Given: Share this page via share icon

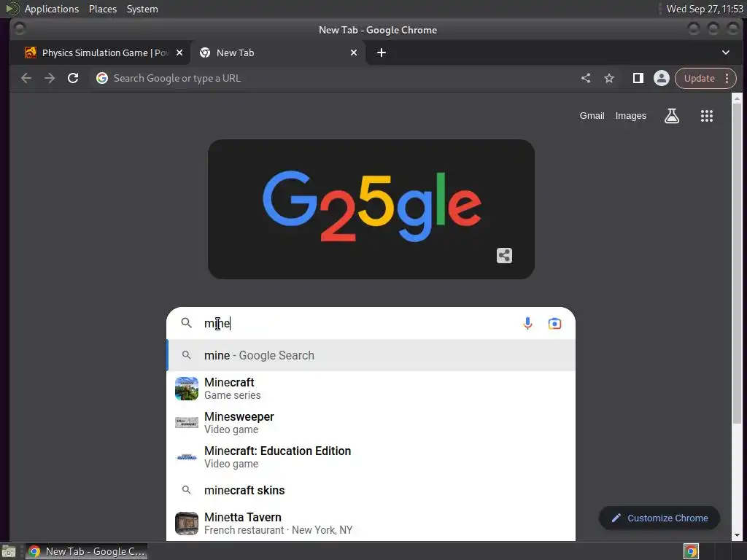Looking at the screenshot, I should click(x=586, y=78).
